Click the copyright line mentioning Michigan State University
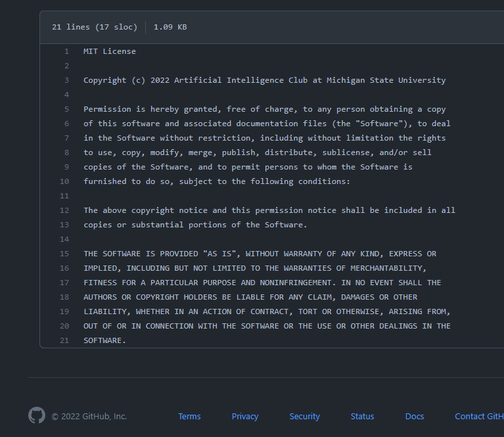 (265, 80)
